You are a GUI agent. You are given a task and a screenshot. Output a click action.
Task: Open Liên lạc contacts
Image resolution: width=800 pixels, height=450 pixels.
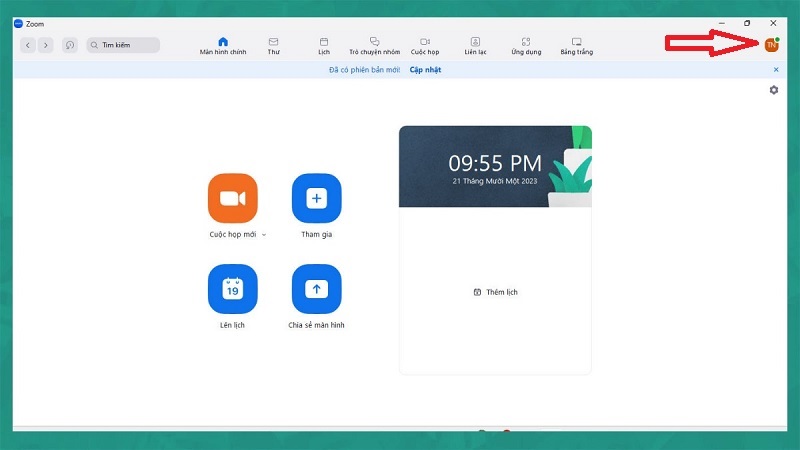pyautogui.click(x=475, y=45)
